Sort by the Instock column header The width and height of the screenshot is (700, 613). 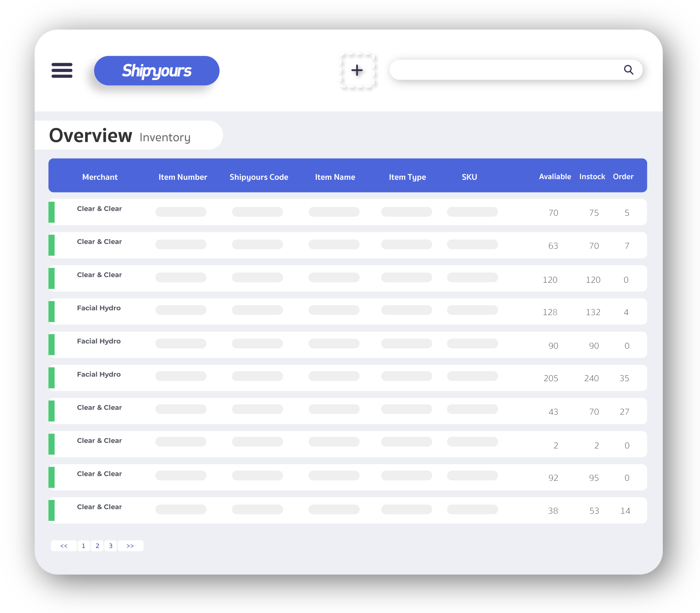click(x=592, y=177)
